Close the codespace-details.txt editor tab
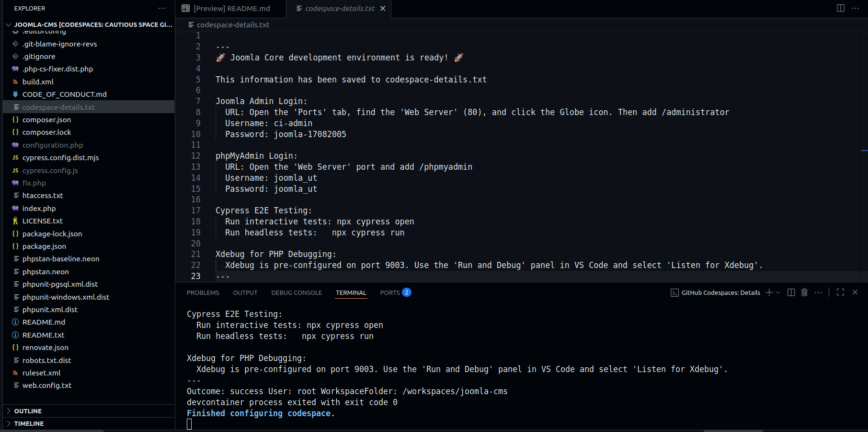Viewport: 868px width, 432px height. pos(383,8)
